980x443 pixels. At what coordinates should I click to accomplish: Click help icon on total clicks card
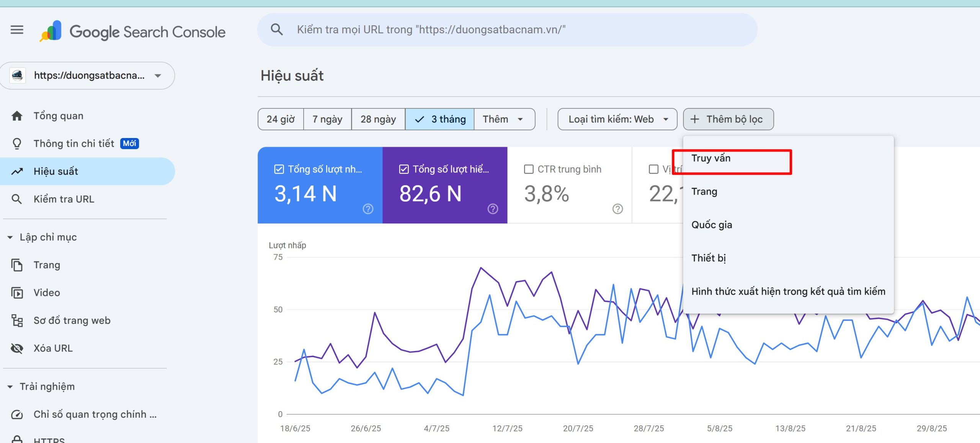368,209
